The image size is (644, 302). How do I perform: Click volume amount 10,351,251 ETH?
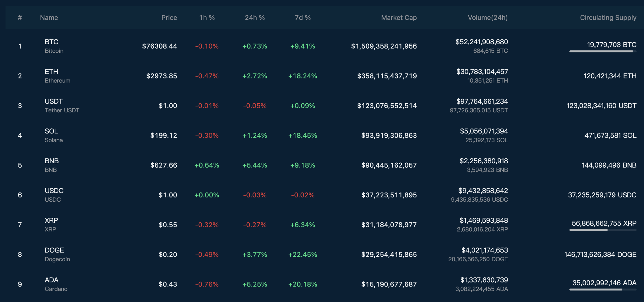pos(488,81)
